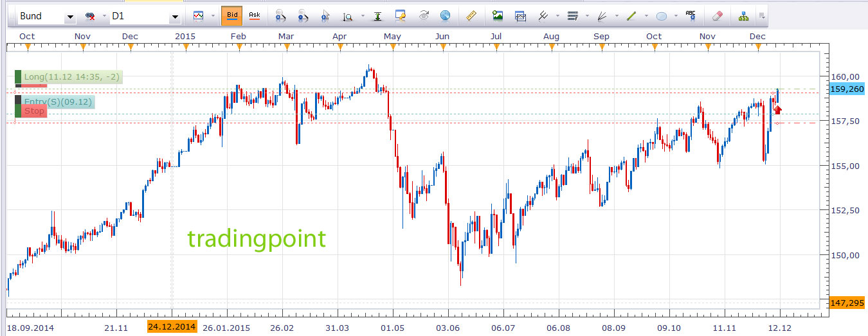Click the 155,00 price axis label
The image size is (868, 336).
click(x=846, y=166)
